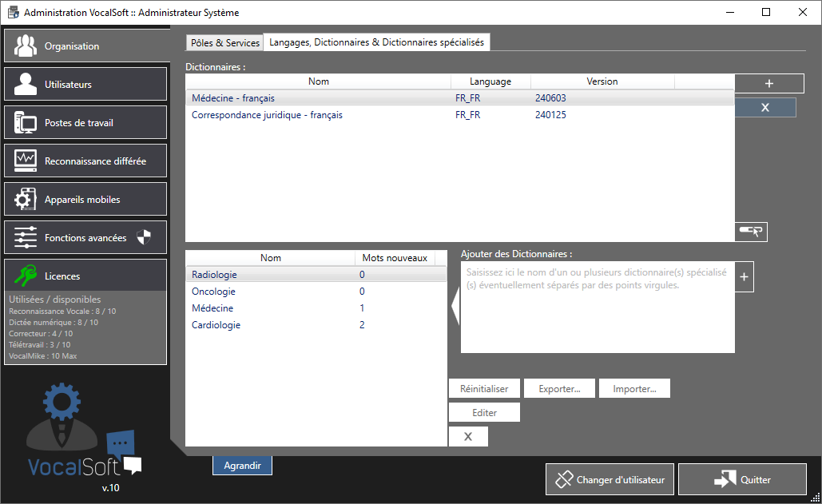
Task: Select the Radiologie specialized dictionary
Action: point(316,275)
